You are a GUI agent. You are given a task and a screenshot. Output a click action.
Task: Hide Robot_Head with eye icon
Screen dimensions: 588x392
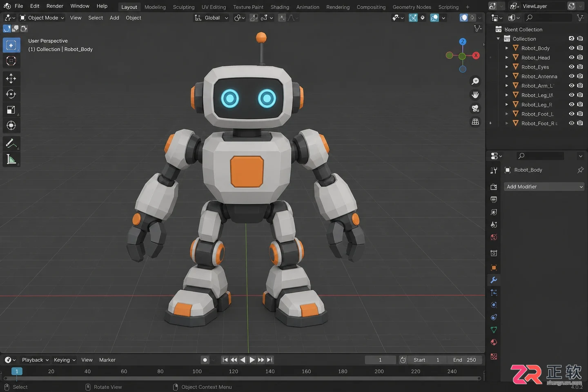(572, 58)
